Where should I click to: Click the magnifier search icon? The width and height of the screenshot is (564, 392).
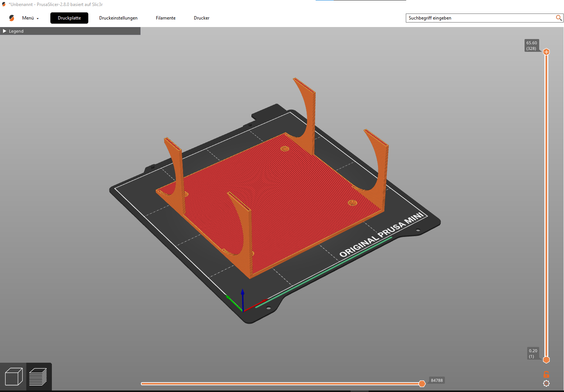(559, 18)
